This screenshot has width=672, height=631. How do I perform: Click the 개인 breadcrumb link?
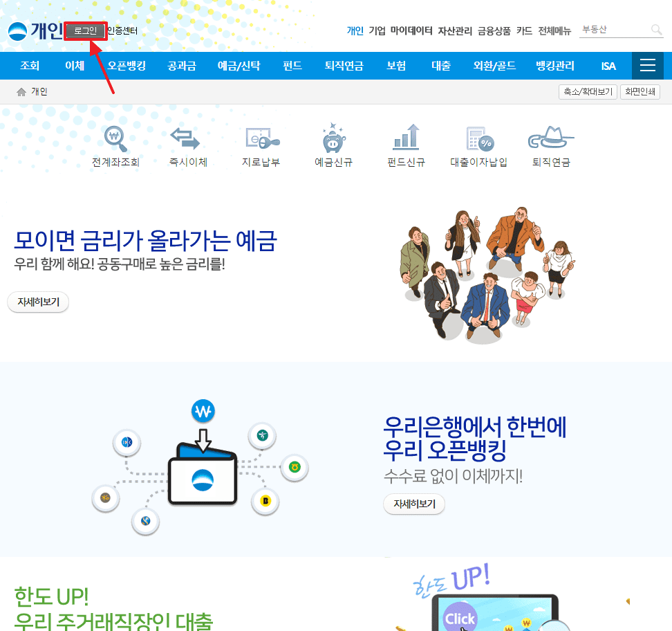point(39,92)
